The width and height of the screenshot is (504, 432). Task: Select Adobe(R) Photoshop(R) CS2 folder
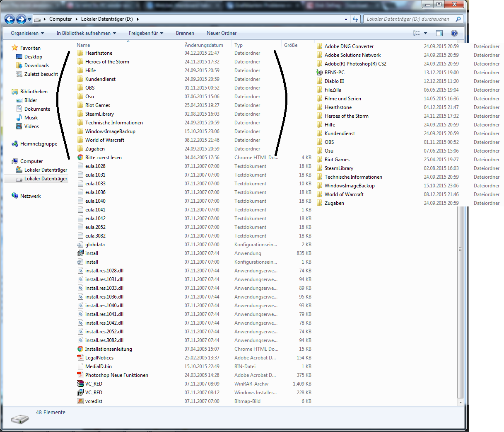tap(355, 64)
